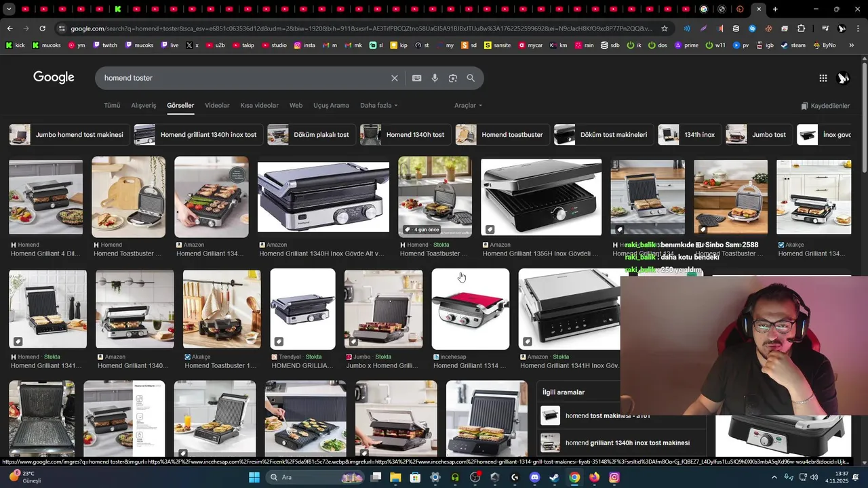Viewport: 868px width, 488px height.
Task: Switch to the Videolar tab
Action: [x=217, y=105]
